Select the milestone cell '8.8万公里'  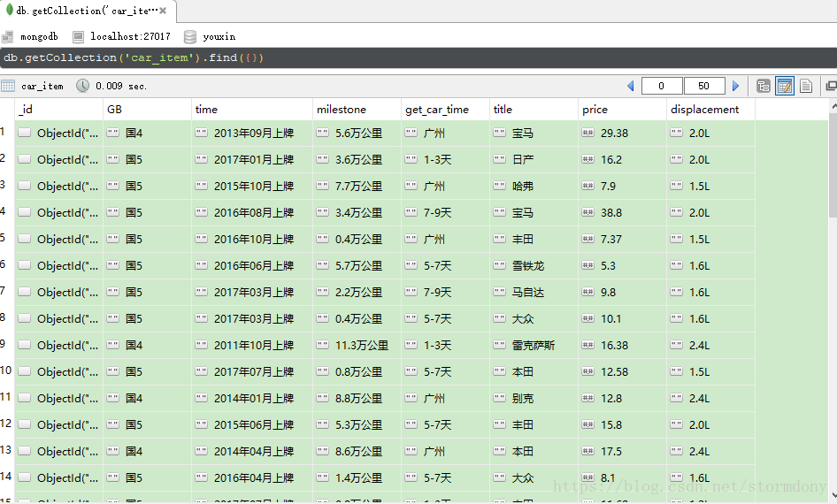pos(357,399)
